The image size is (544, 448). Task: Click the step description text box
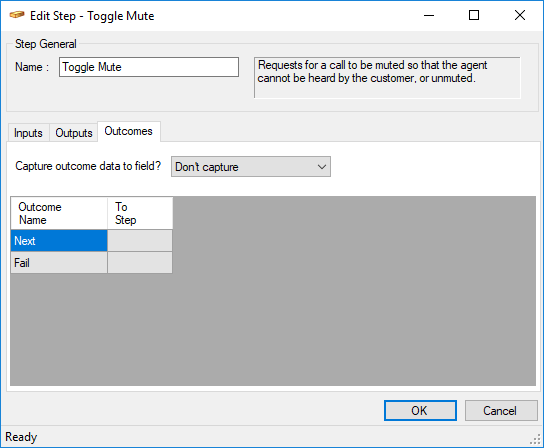pyautogui.click(x=387, y=78)
